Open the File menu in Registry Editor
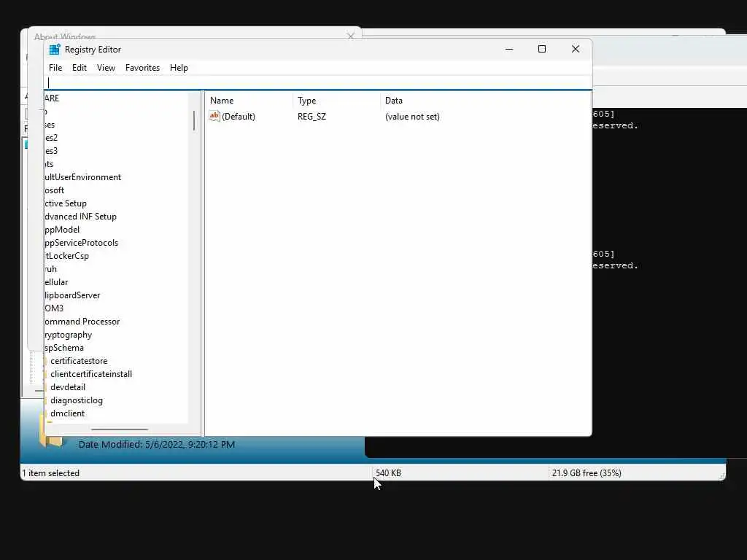This screenshot has width=747, height=560. tap(55, 68)
